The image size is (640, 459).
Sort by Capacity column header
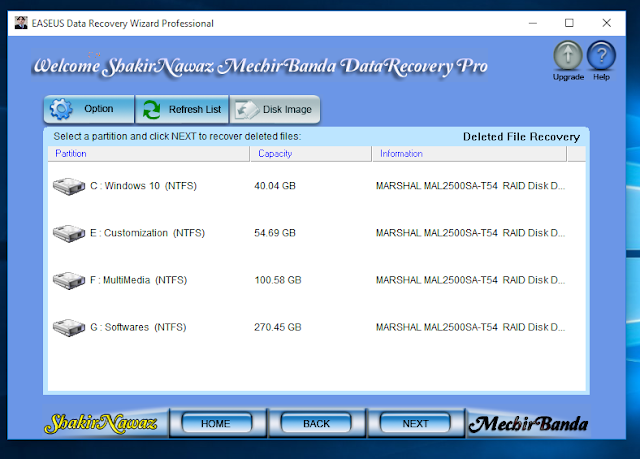click(x=311, y=154)
